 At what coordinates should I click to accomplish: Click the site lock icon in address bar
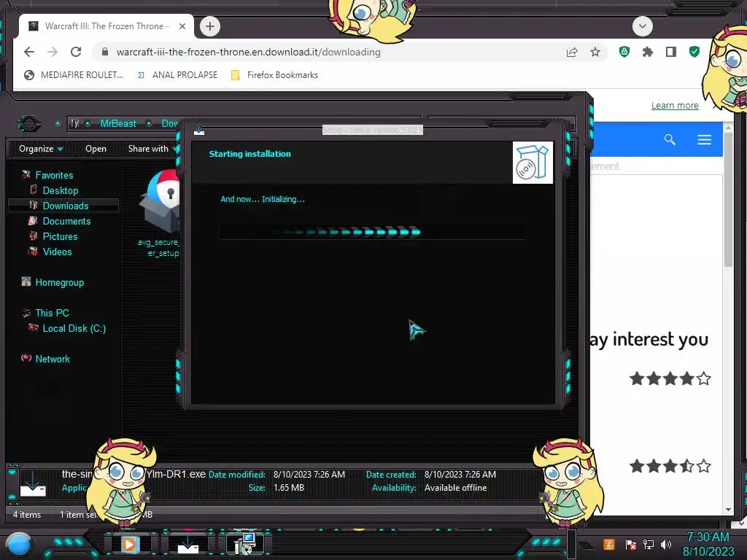tap(105, 52)
